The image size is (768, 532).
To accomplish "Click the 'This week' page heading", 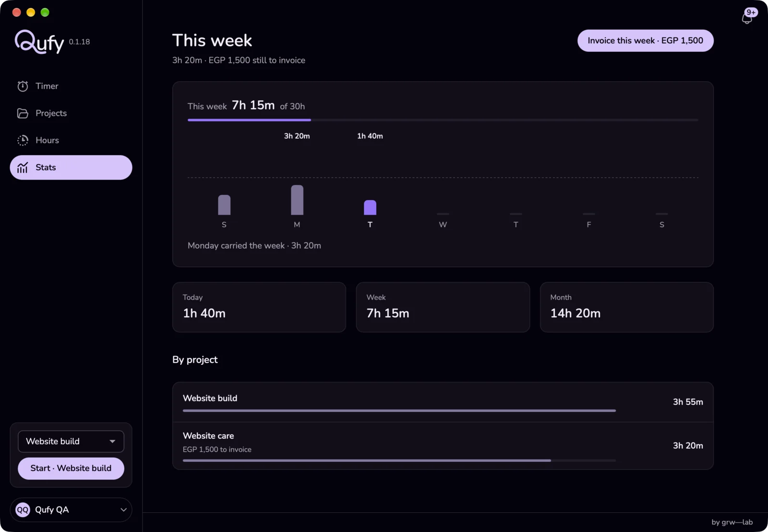I will coord(212,41).
